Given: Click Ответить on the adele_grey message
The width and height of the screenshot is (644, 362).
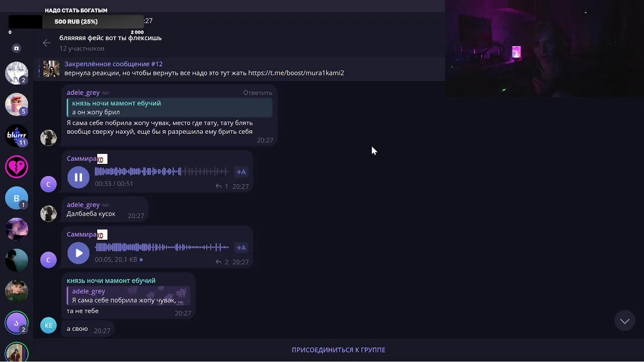Looking at the screenshot, I should [258, 93].
